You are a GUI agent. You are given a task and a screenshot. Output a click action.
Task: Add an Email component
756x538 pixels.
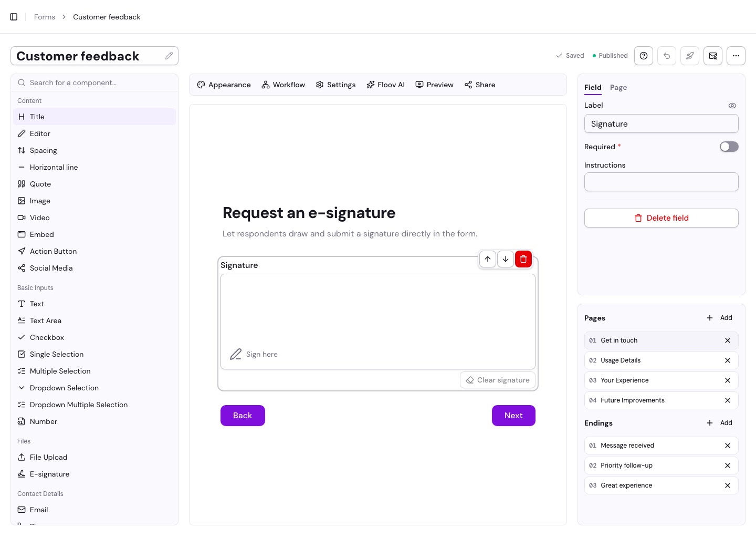tap(94, 510)
